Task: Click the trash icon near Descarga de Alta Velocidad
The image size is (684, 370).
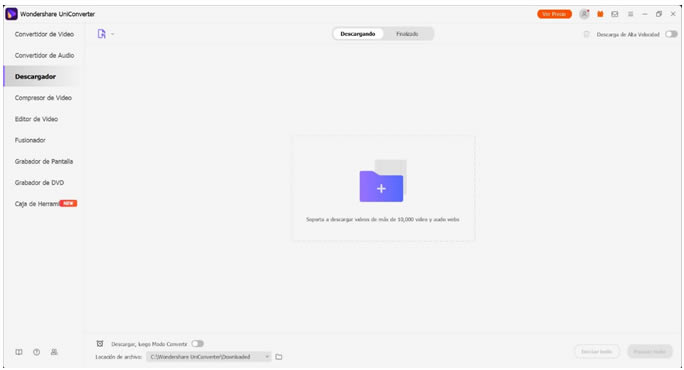Action: click(x=587, y=34)
